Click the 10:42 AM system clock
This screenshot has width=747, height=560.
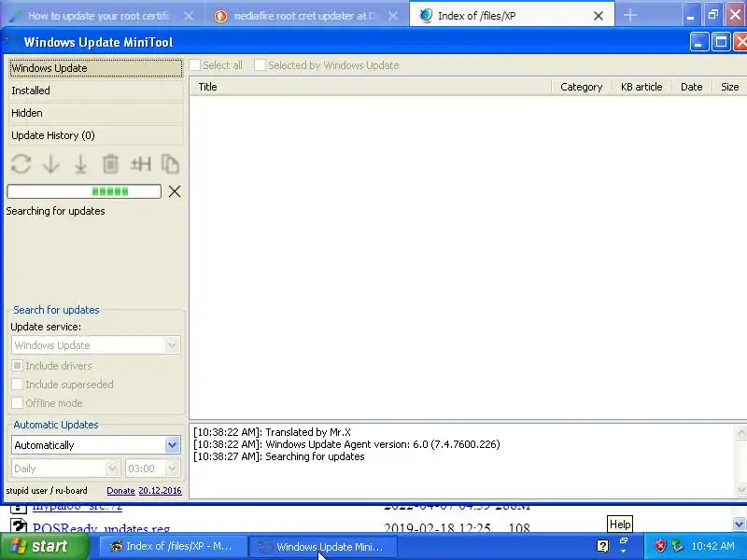pyautogui.click(x=712, y=546)
